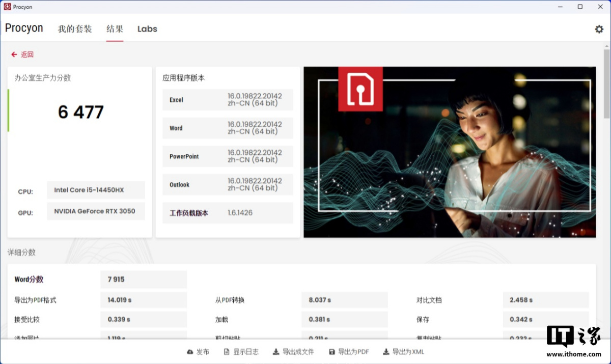Click the export to file download icon
This screenshot has height=364, width=611.
[276, 352]
